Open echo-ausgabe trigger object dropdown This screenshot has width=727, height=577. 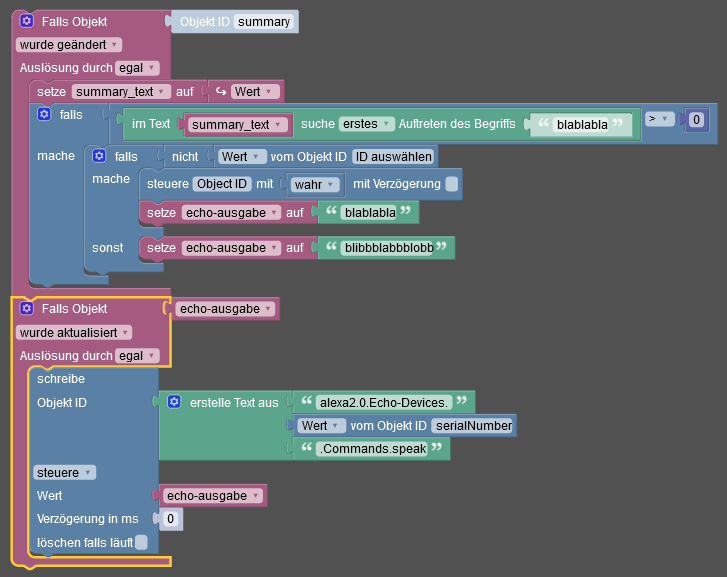(x=225, y=309)
